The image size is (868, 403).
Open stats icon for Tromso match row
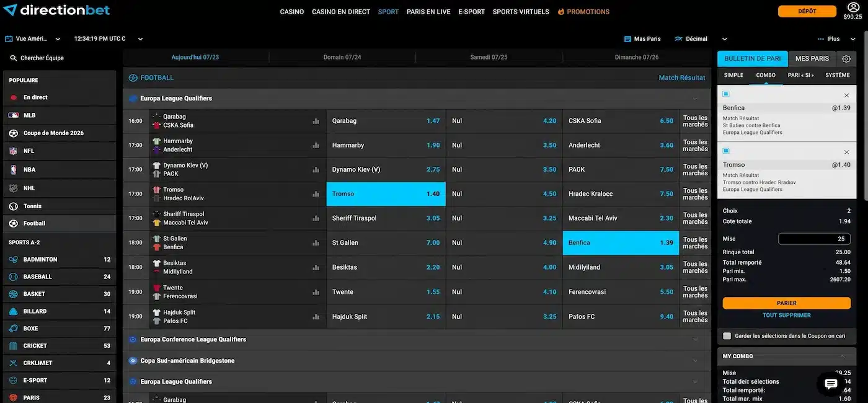(316, 194)
